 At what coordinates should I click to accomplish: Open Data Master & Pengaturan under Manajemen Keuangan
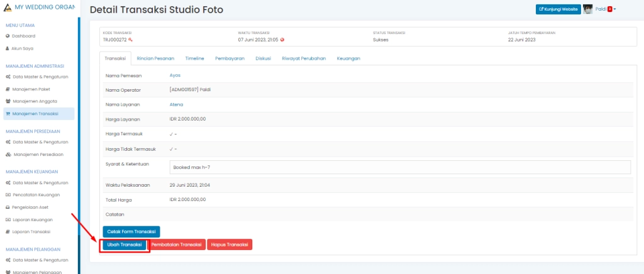tap(40, 183)
